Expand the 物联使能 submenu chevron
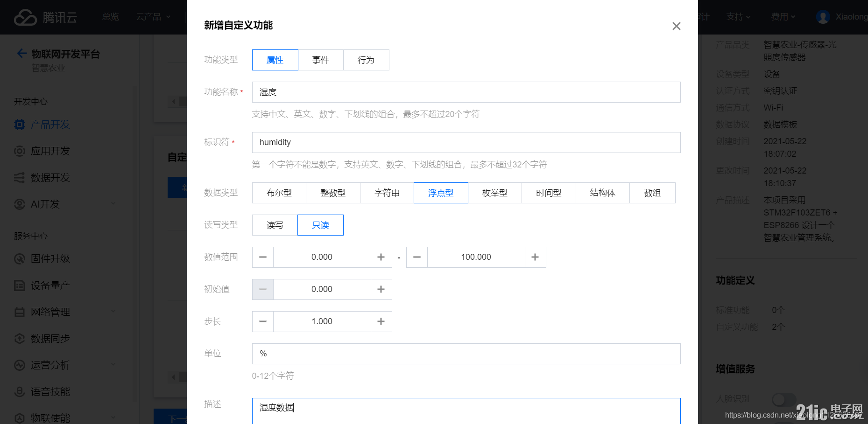 point(113,418)
